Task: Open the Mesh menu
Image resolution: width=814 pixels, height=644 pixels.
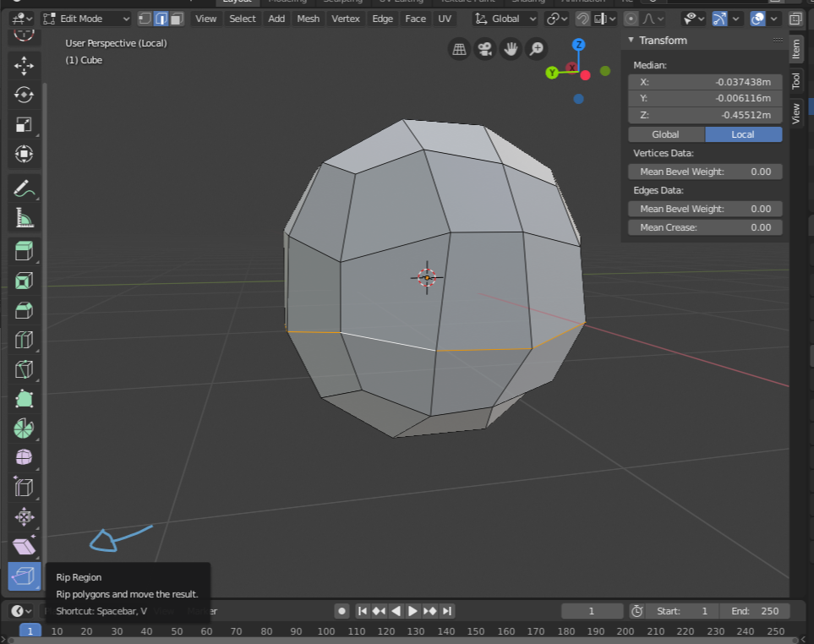Action: (x=308, y=19)
